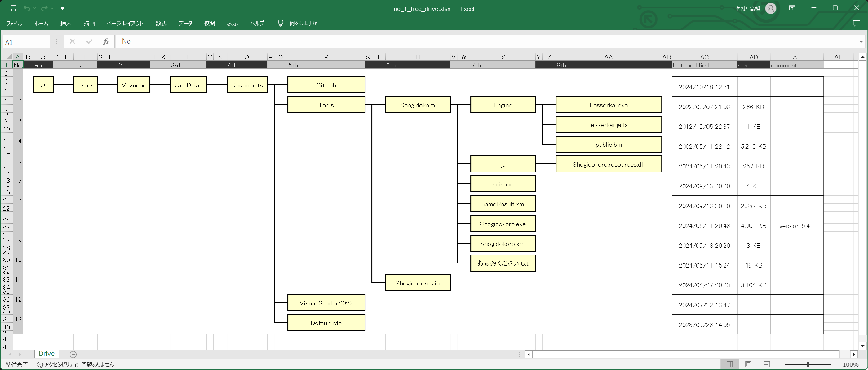This screenshot has height=370, width=868.
Task: Click the zoom out minus button
Action: [x=780, y=364]
